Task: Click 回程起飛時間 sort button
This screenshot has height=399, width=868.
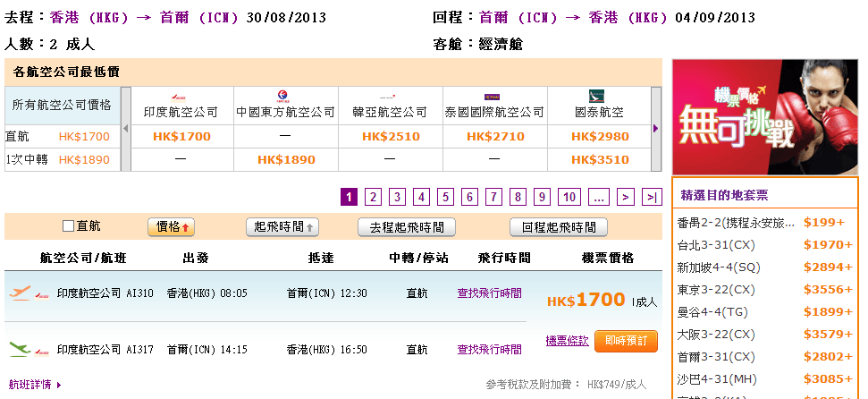Action: 558,227
